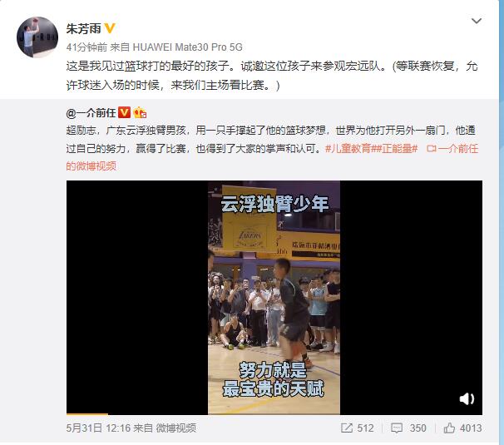Open 朱芳雨's profile avatar
Image resolution: width=504 pixels, height=445 pixels.
point(37,37)
